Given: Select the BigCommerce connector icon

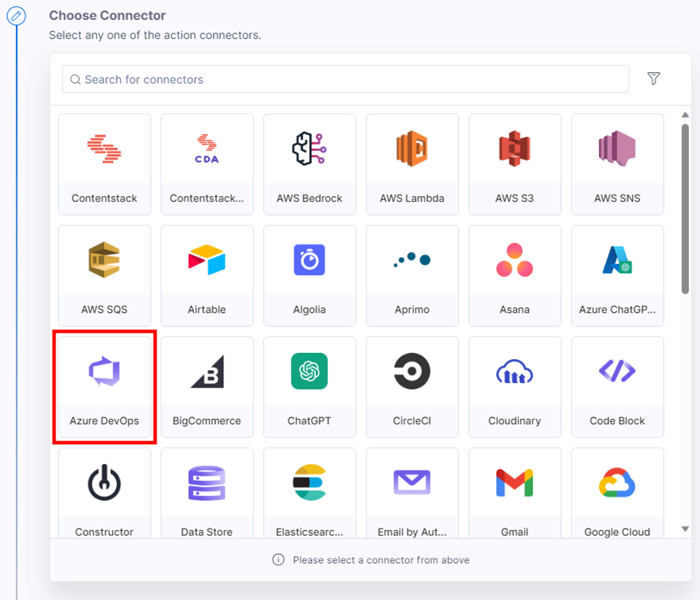Looking at the screenshot, I should click(x=207, y=371).
